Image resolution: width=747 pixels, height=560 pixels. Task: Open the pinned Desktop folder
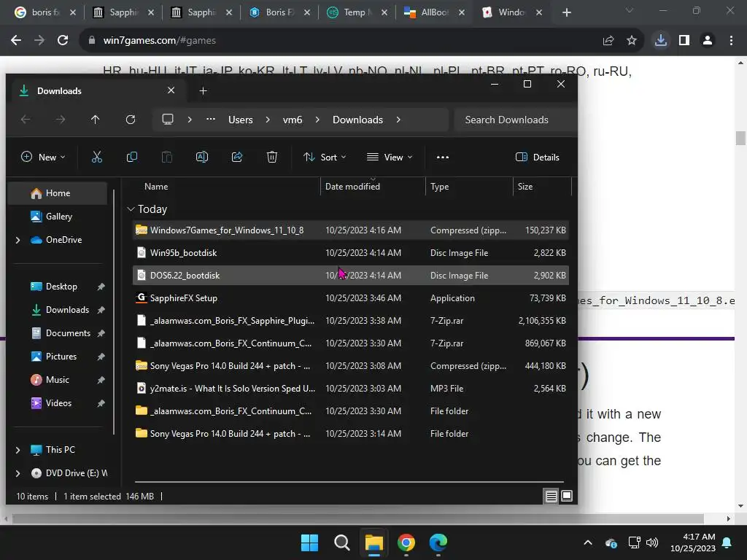61,287
